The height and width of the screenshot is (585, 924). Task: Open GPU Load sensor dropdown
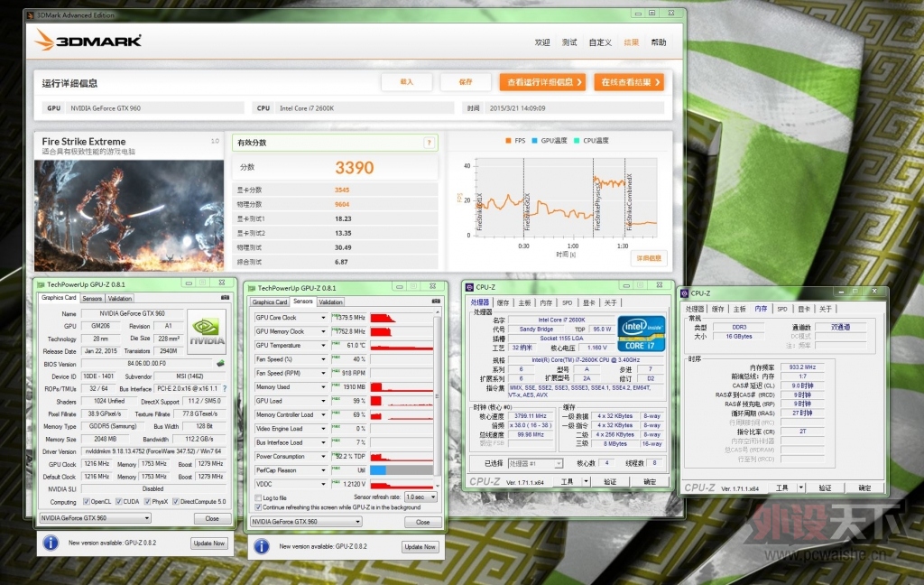coord(323,401)
